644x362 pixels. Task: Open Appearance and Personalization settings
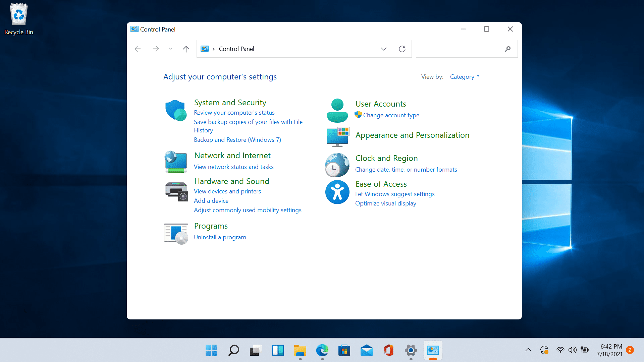coord(412,135)
